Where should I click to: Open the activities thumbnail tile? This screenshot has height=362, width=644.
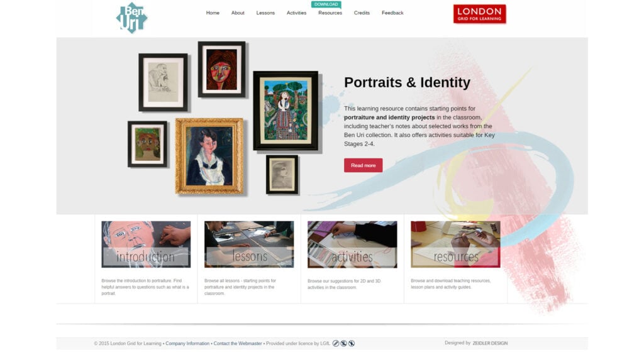352,244
